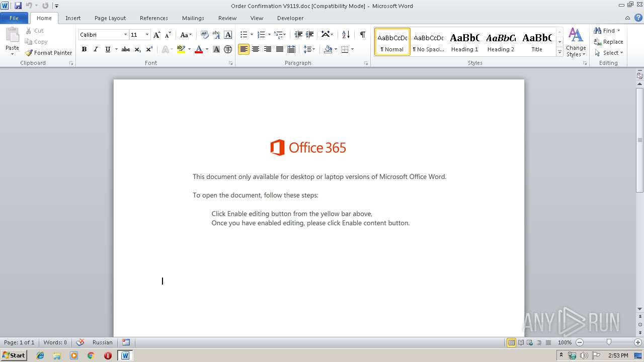Click the font color red swatch button

click(x=199, y=49)
